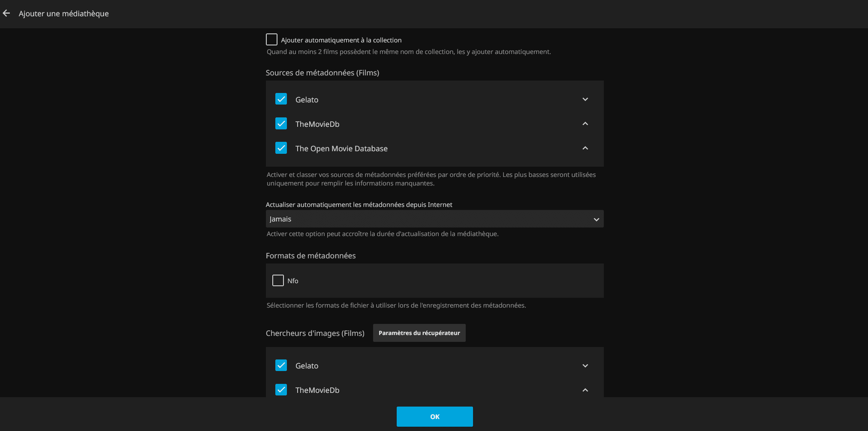
Task: Uncheck Gelato under Chercheurs d'images
Action: point(281,365)
